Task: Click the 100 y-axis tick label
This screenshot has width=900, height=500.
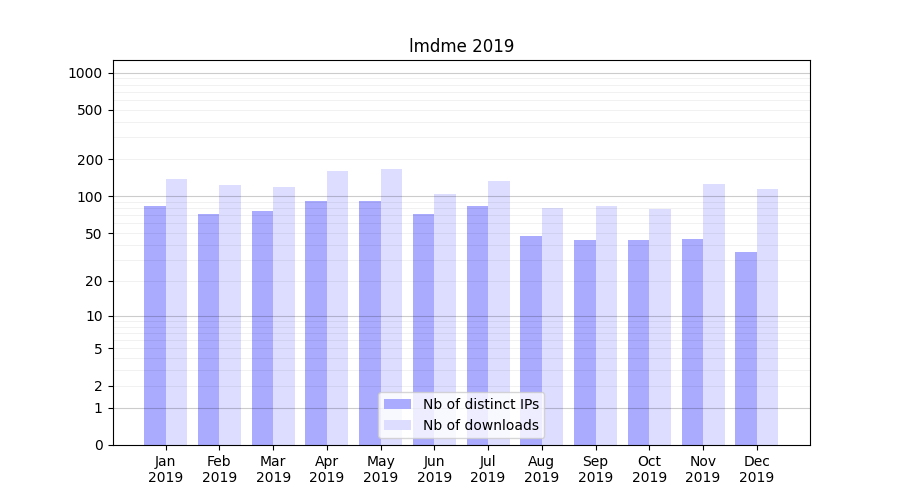Action: point(89,197)
